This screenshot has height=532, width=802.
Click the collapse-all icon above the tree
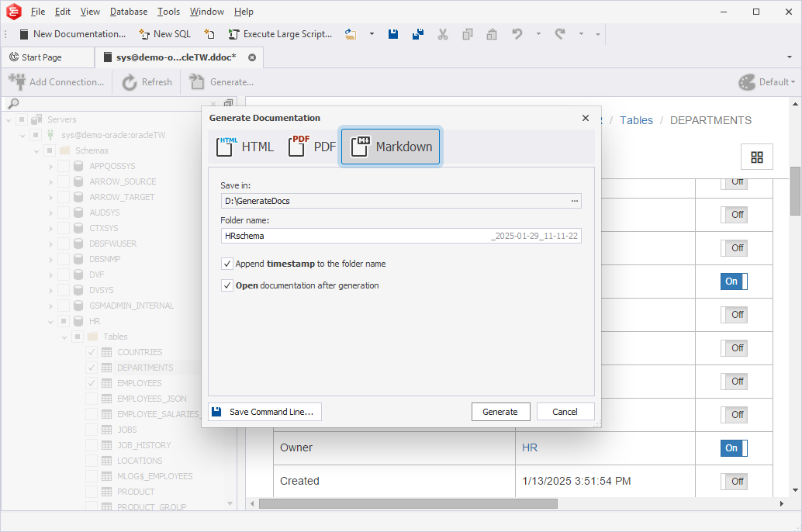coord(228,103)
